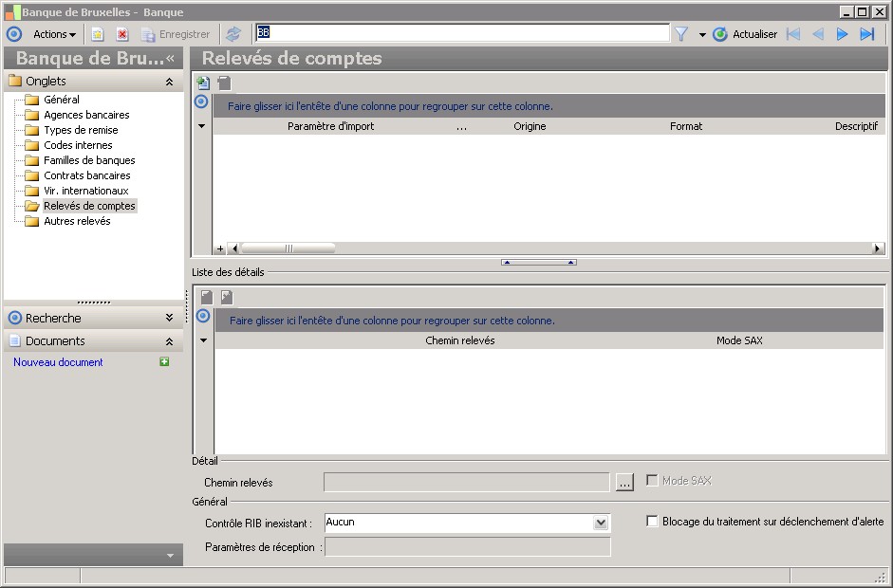The height and width of the screenshot is (588, 893).
Task: Open Autres relevés folder
Action: click(x=77, y=221)
